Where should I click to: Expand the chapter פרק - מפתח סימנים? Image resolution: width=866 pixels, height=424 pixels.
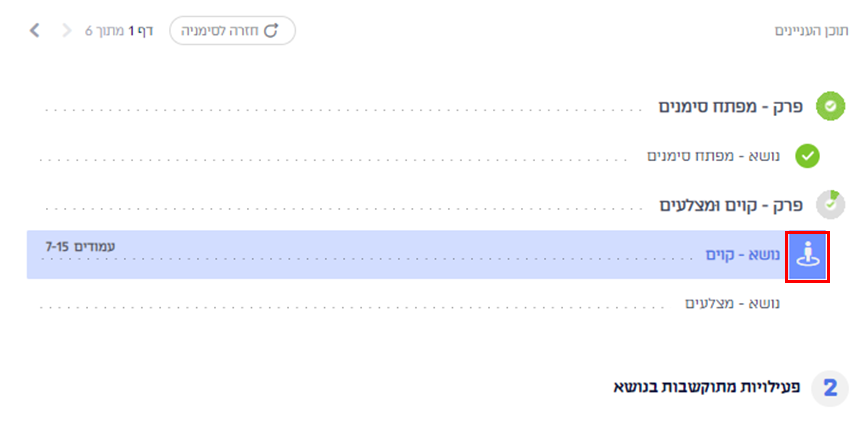point(732,107)
